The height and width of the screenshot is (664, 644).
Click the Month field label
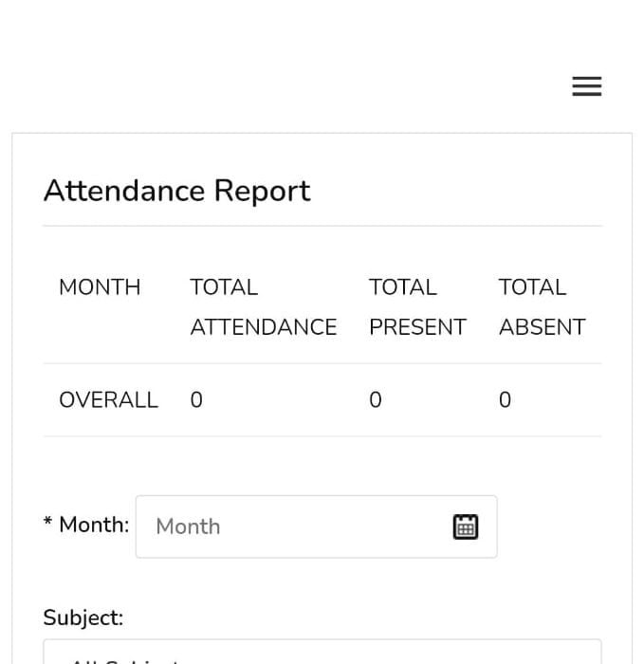94,525
